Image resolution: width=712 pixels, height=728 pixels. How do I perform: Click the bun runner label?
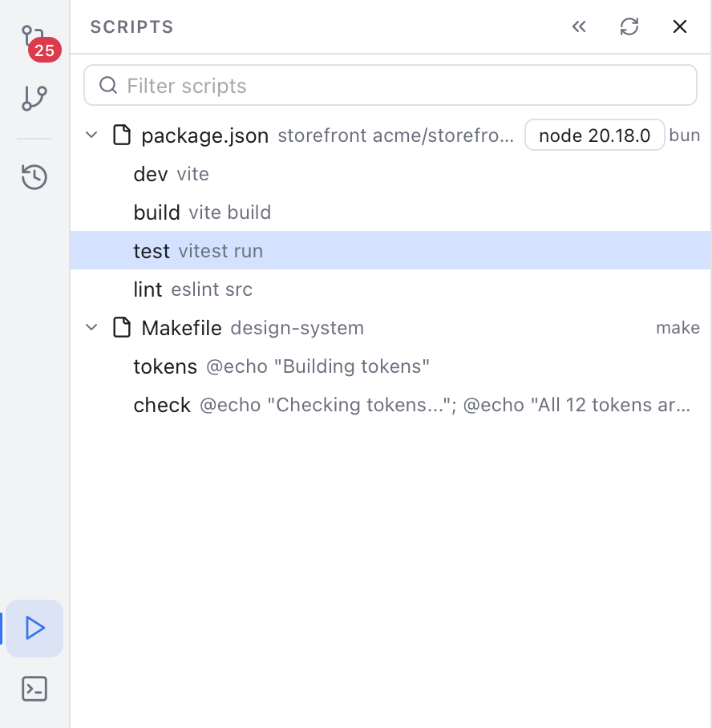(x=684, y=135)
